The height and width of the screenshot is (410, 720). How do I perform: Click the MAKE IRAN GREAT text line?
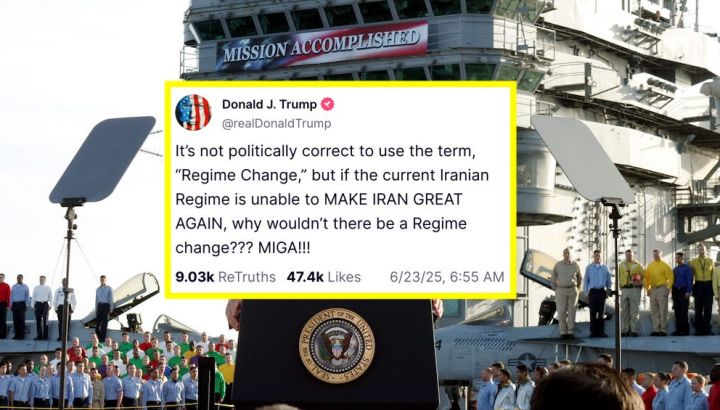pos(393,200)
